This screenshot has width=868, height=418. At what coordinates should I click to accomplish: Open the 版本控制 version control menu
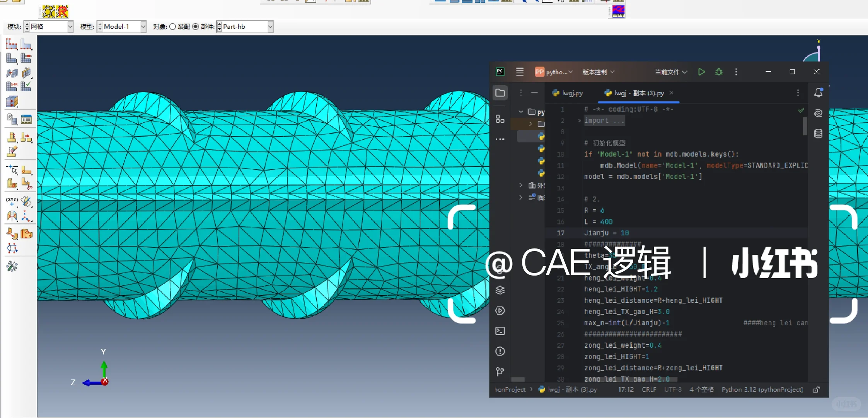coord(598,72)
